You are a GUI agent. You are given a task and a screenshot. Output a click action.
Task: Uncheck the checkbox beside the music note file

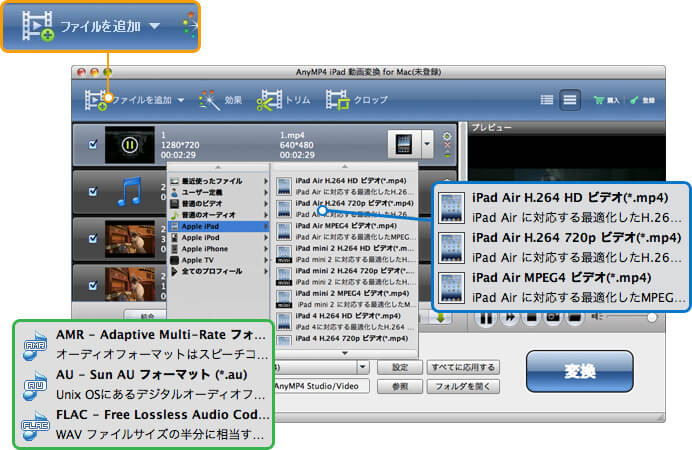[x=93, y=191]
